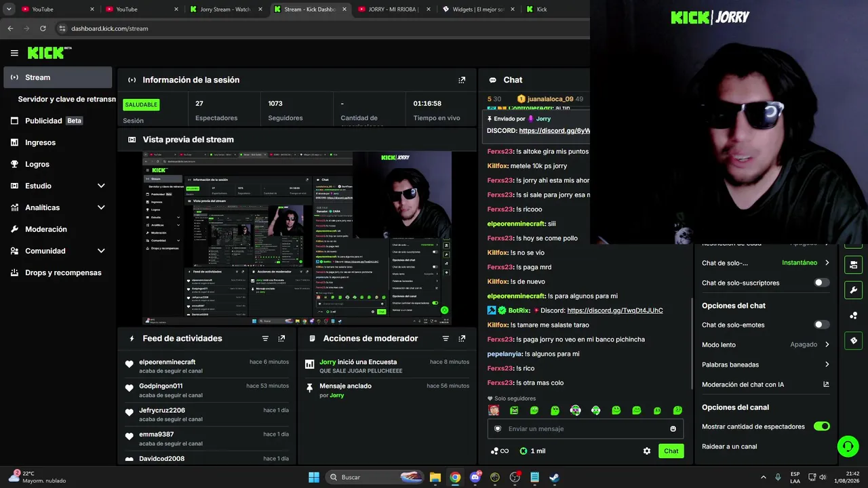Open Discord from the taskbar
This screenshot has width=868, height=488.
click(x=475, y=477)
